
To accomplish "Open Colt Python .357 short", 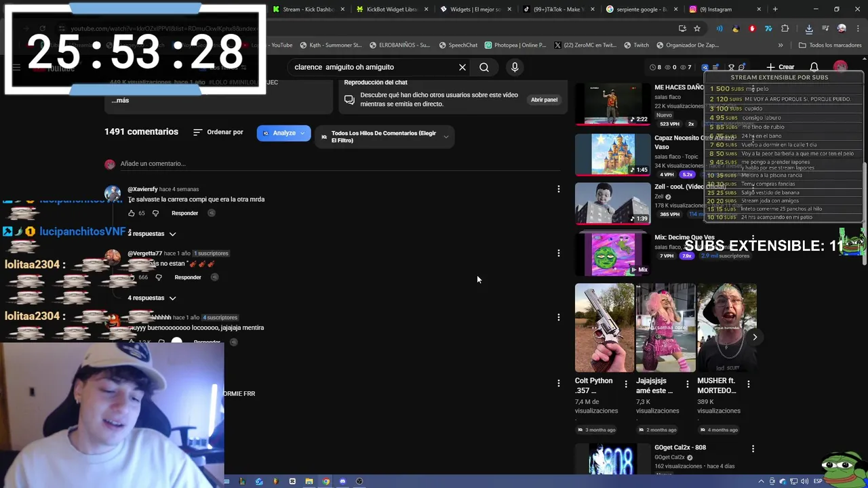I will (x=605, y=328).
